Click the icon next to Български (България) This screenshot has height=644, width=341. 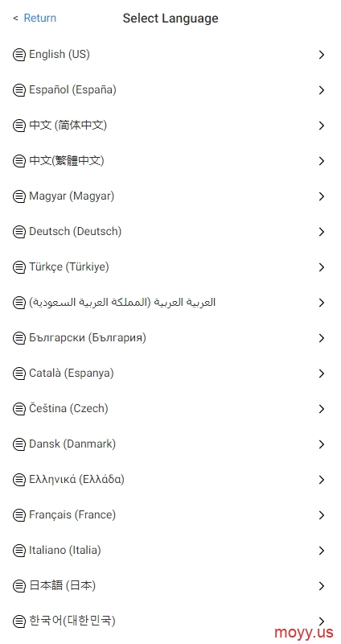[18, 338]
